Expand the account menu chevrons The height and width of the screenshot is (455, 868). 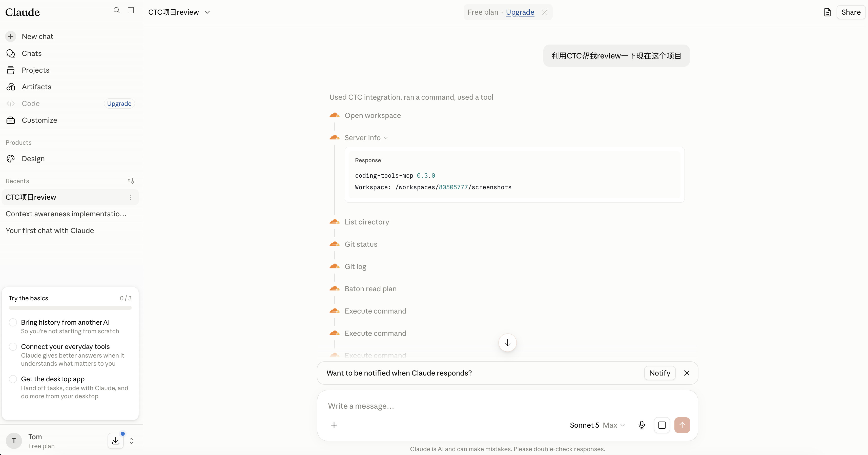pos(131,441)
